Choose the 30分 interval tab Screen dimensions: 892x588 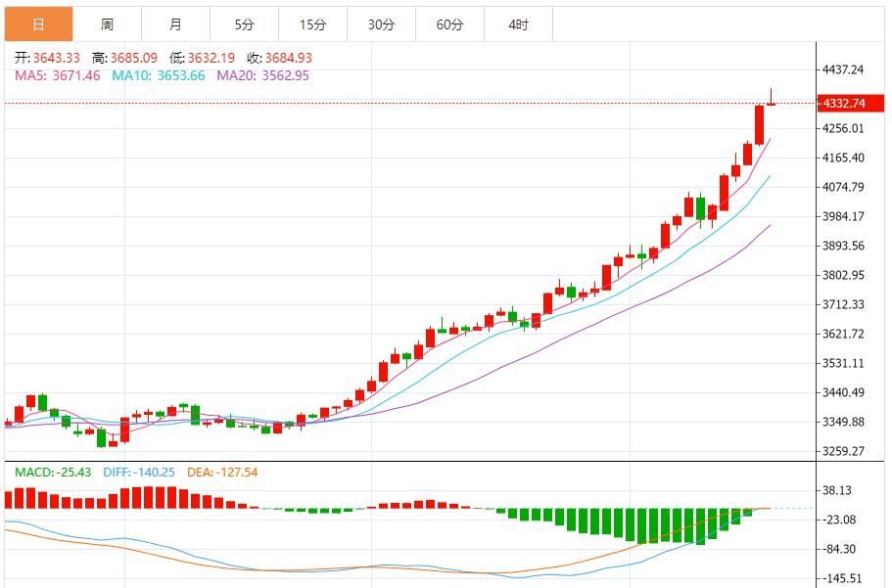[381, 24]
